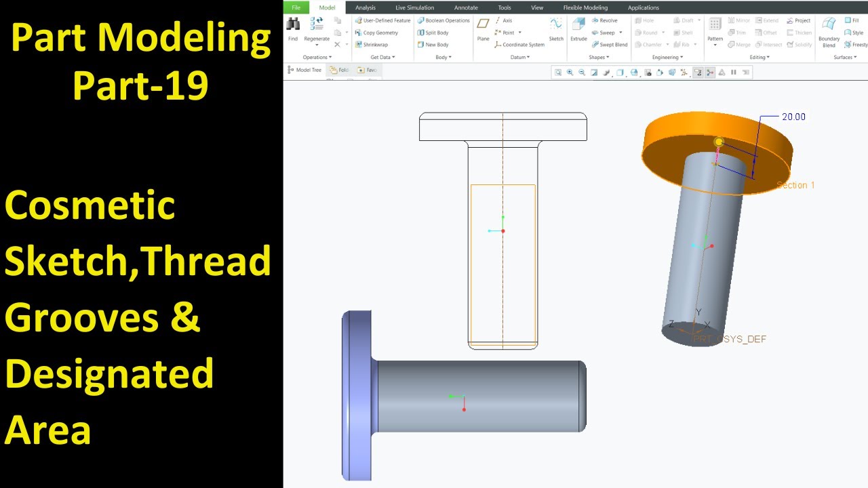Expand the Get Data group dropdown
The image size is (868, 488).
coord(382,58)
